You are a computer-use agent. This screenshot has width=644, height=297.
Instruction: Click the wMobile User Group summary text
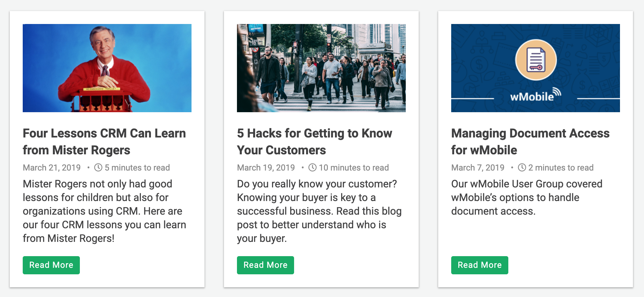[x=527, y=197]
